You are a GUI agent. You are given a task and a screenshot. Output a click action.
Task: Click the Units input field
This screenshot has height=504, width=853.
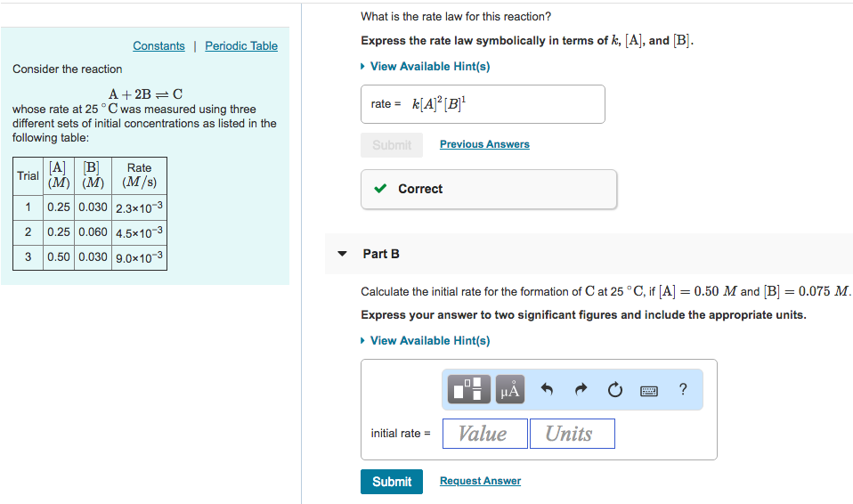click(573, 434)
